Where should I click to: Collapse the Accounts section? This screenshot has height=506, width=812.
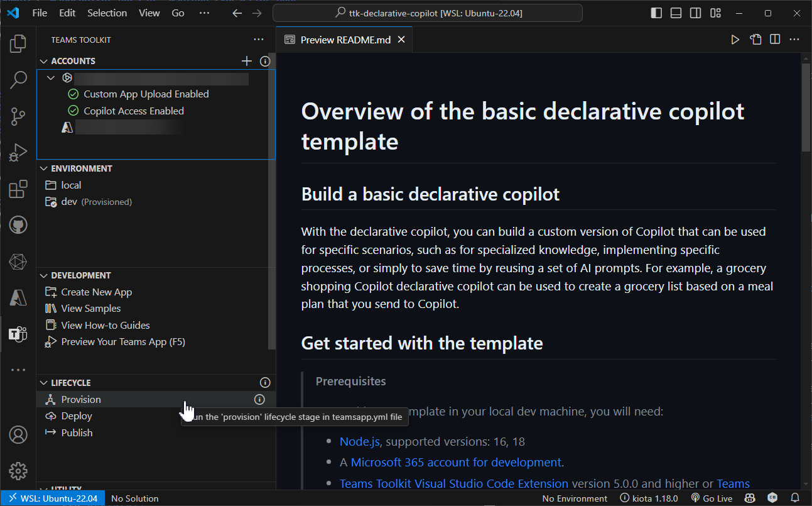click(44, 61)
